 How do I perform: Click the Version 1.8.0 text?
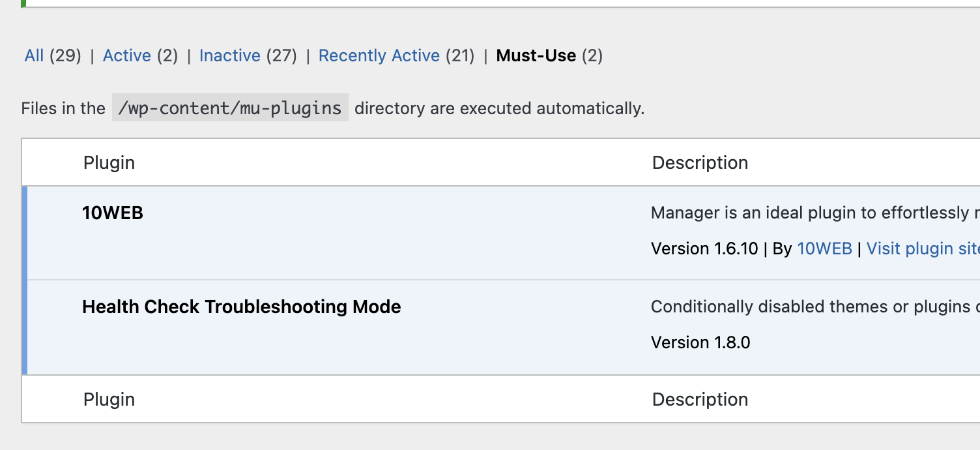[700, 342]
